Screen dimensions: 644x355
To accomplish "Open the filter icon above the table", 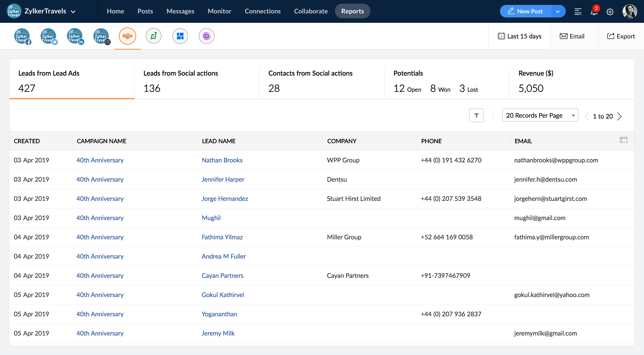I will click(476, 115).
